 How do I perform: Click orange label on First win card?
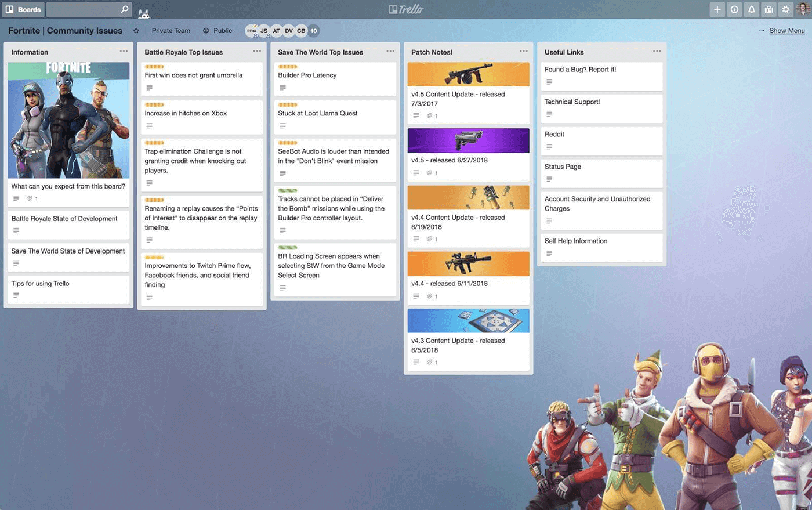pyautogui.click(x=154, y=67)
